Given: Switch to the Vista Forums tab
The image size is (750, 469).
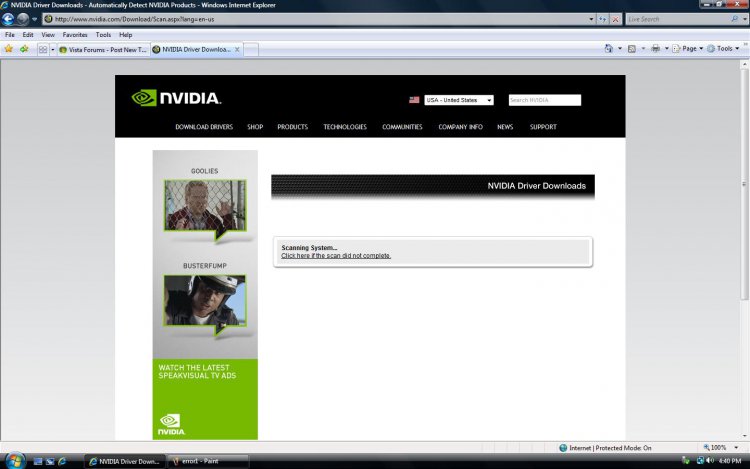Looking at the screenshot, I should [x=103, y=49].
